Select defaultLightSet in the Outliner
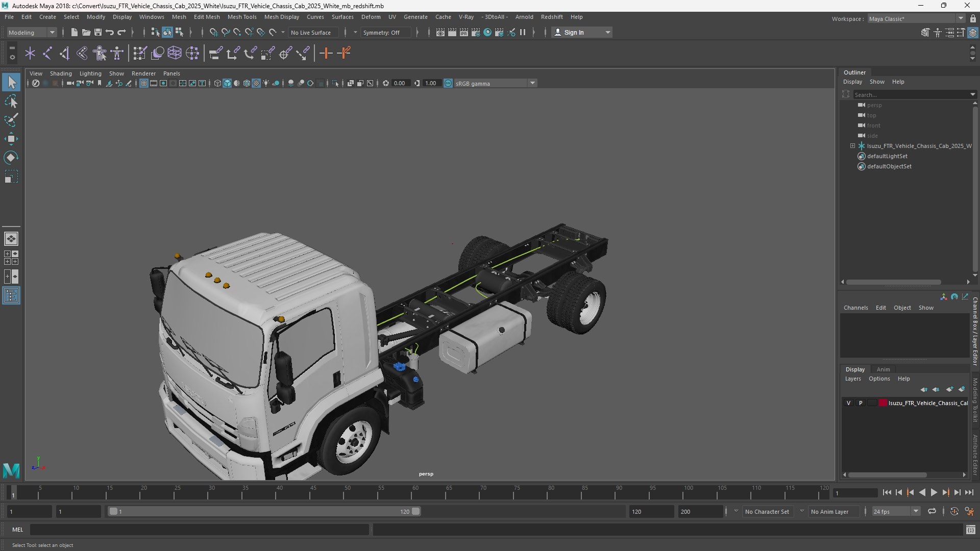Image resolution: width=980 pixels, height=551 pixels. pos(887,156)
